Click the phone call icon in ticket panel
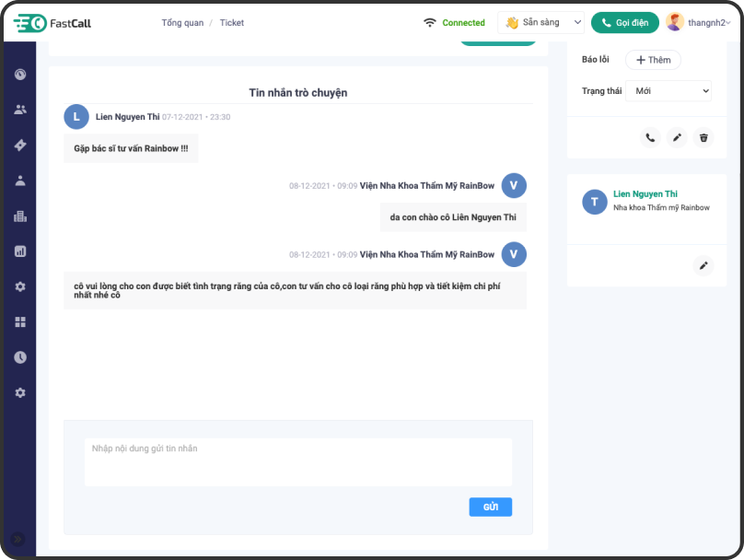Screen dimensions: 744x560 [650, 137]
